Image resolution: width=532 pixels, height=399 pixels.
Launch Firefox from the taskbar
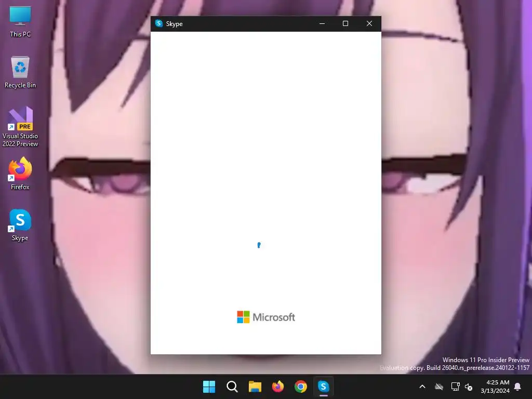click(x=278, y=387)
